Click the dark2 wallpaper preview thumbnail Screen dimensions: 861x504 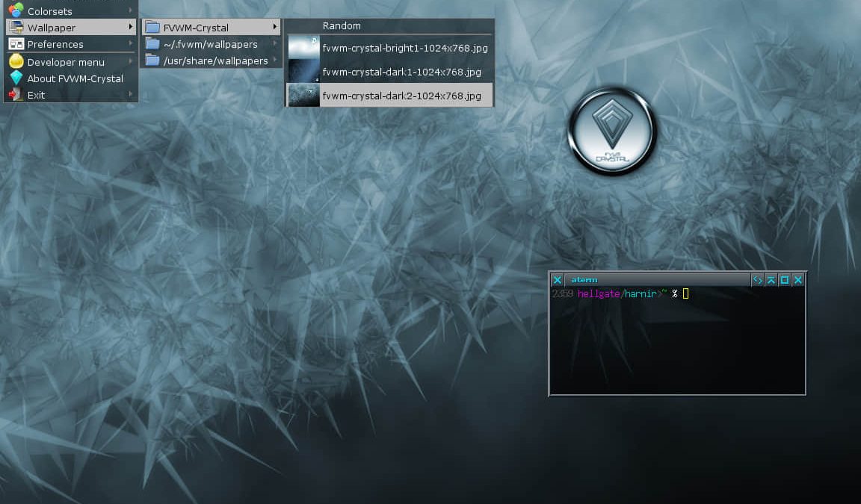(x=303, y=96)
